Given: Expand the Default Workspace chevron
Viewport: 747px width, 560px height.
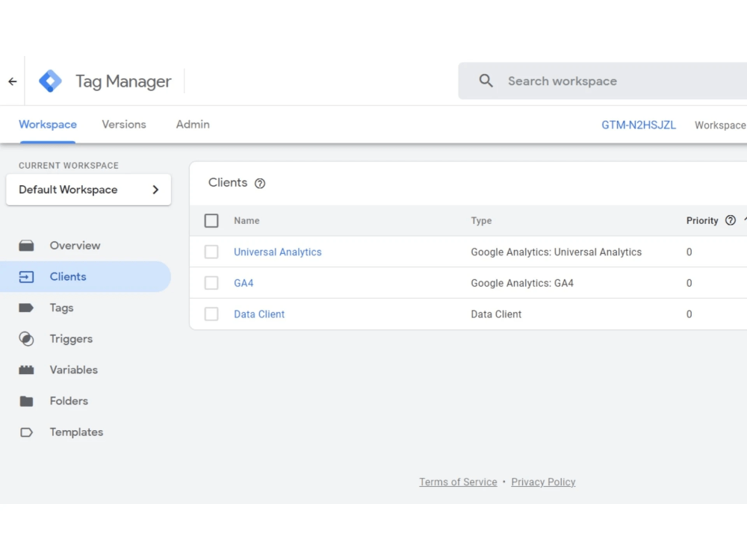Looking at the screenshot, I should 155,190.
